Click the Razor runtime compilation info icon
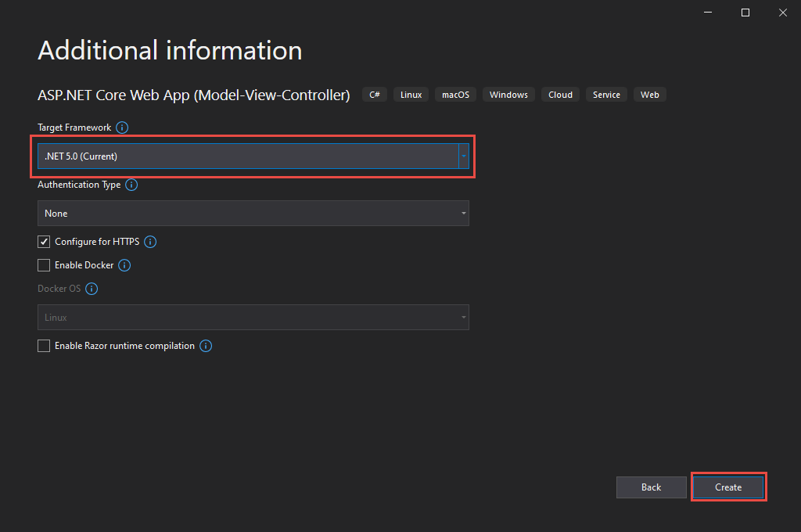The width and height of the screenshot is (801, 532). (205, 345)
